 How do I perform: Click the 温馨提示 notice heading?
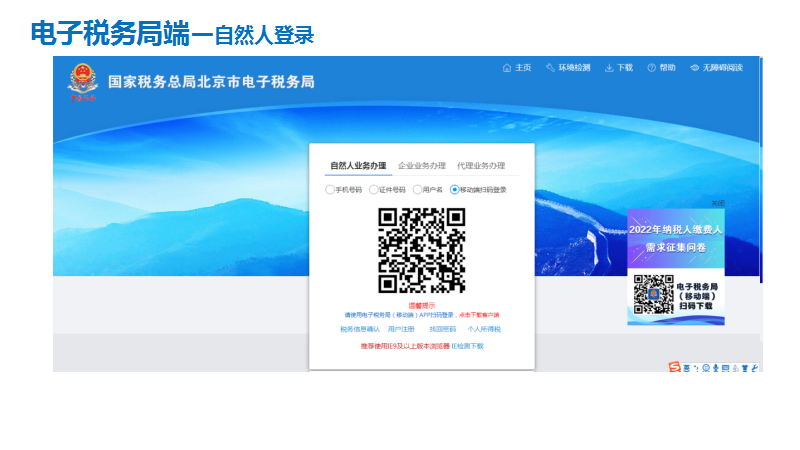point(421,306)
